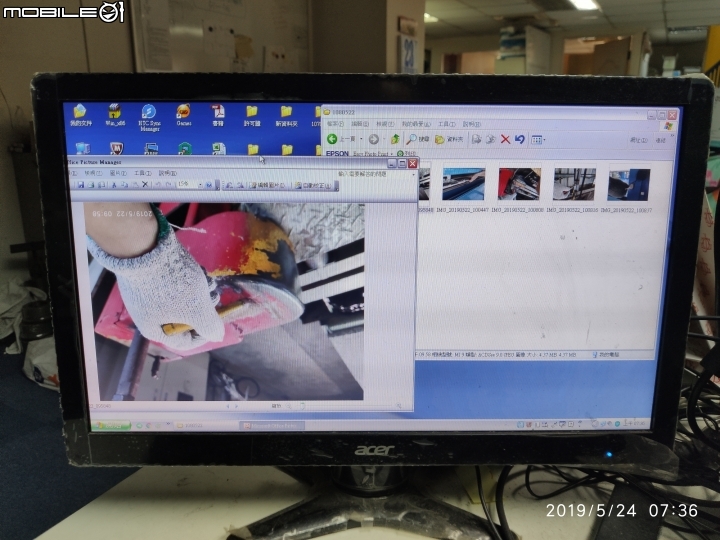Open the 許可證 folder on desktop
This screenshot has height=540, width=720.
point(252,115)
